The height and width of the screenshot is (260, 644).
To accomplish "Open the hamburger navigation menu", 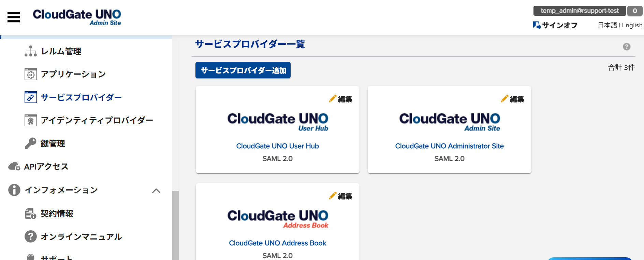I will pyautogui.click(x=14, y=17).
